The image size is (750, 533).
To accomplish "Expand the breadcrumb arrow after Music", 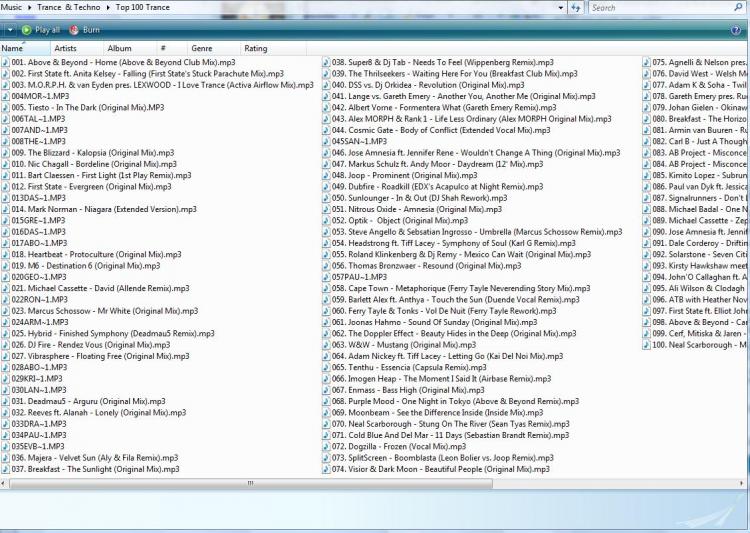I will pos(30,8).
